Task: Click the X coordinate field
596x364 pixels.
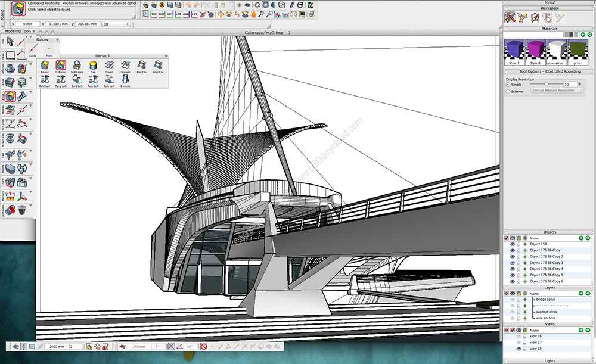Action: [x=27, y=24]
